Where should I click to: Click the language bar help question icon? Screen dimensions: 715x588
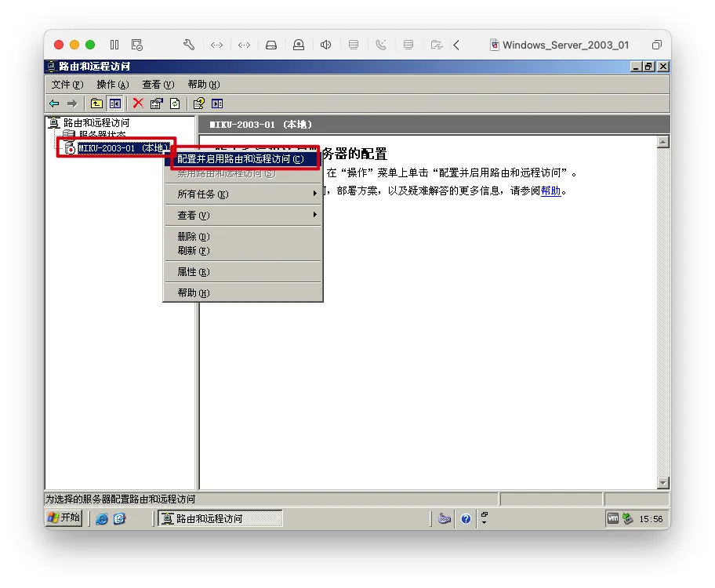[466, 519]
